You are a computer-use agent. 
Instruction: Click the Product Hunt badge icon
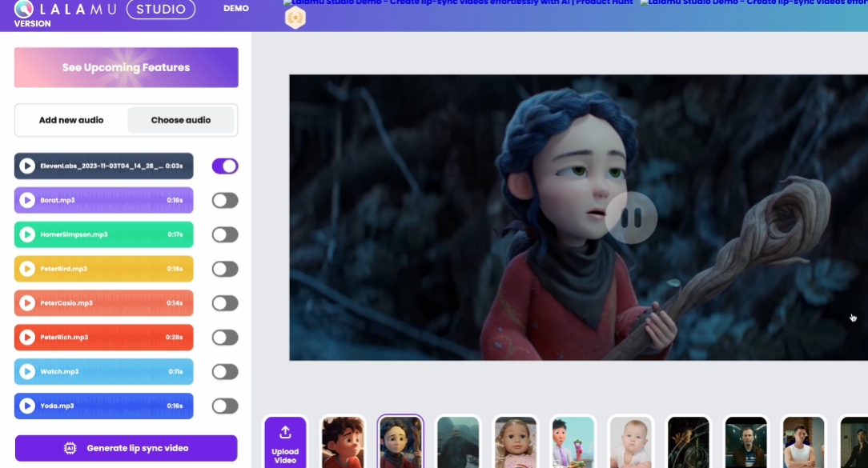[x=295, y=18]
